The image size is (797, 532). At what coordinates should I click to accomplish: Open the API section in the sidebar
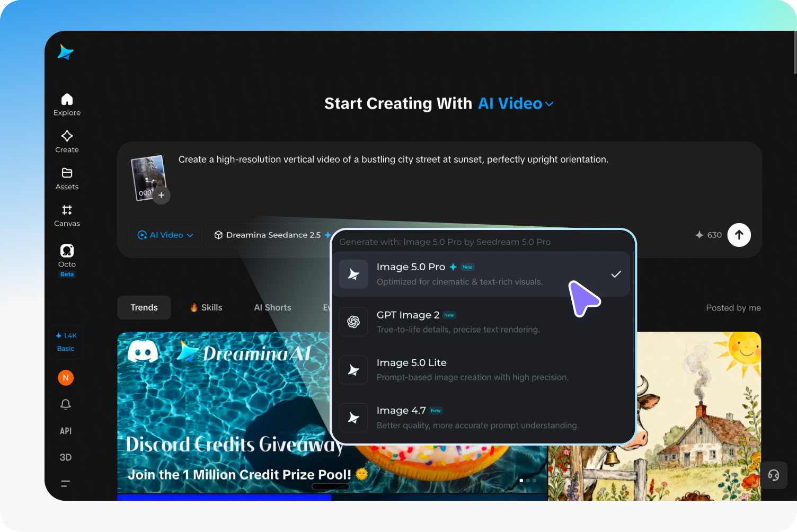coord(66,431)
